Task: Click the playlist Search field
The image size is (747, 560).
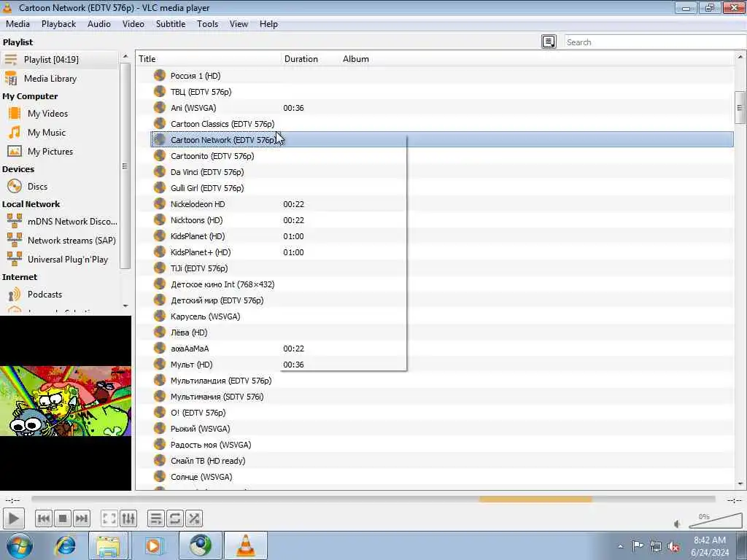Action: coord(655,42)
